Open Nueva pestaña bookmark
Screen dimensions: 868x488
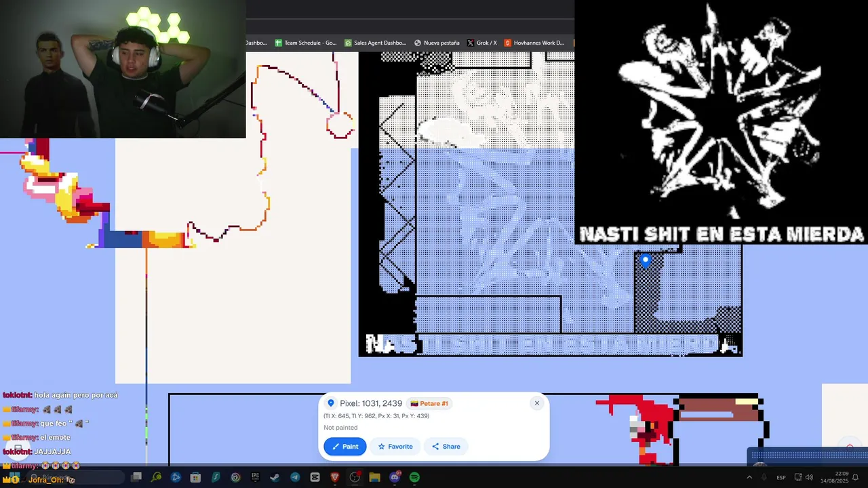coord(437,43)
